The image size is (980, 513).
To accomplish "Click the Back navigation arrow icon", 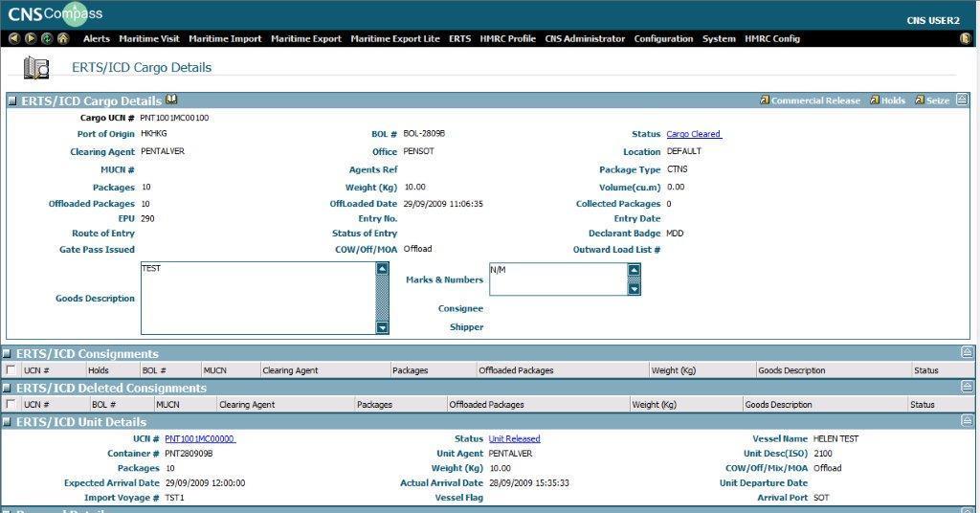I will 14,39.
